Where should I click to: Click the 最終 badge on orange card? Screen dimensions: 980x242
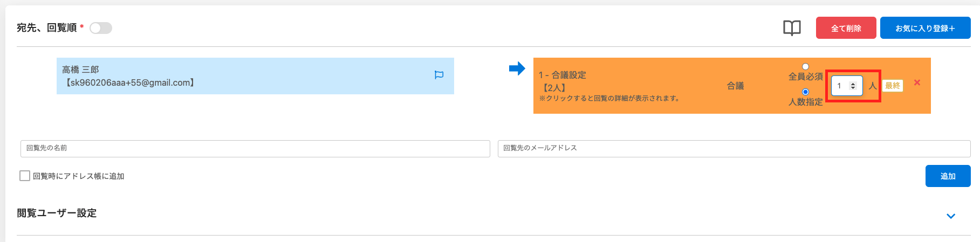coord(893,86)
